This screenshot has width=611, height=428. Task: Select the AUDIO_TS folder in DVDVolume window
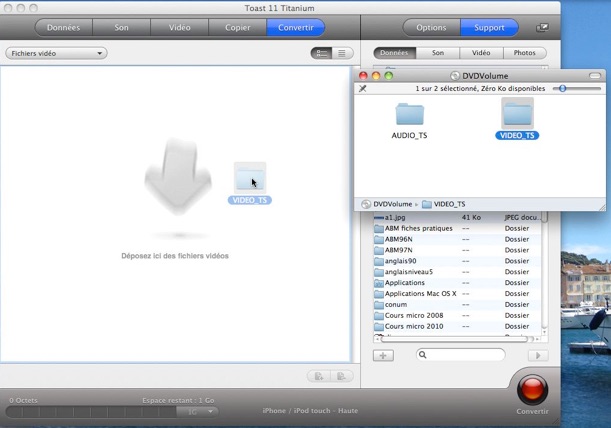coord(410,120)
